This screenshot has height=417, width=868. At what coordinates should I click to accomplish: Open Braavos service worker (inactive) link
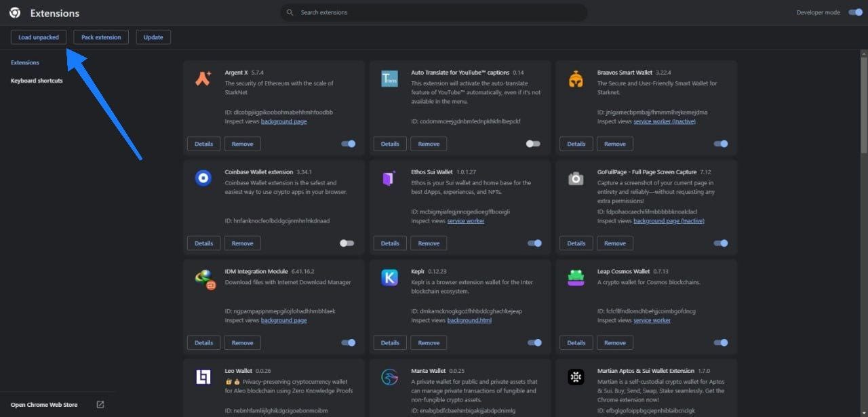pos(665,121)
